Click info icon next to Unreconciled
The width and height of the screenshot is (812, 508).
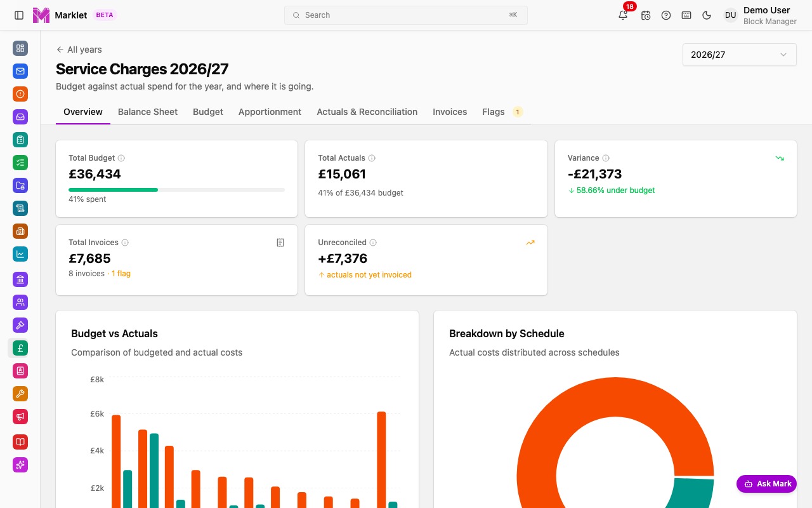click(x=373, y=243)
